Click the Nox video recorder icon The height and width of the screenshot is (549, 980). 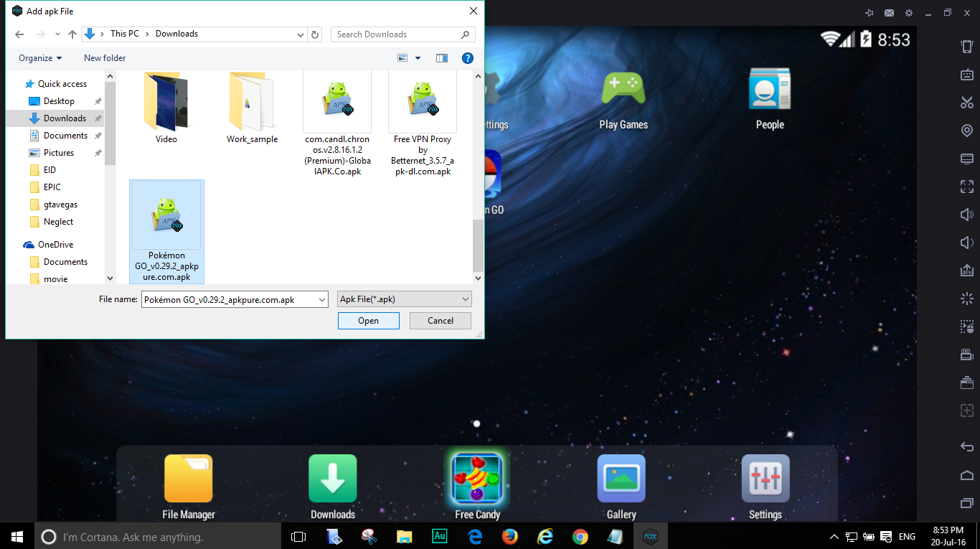(x=966, y=355)
